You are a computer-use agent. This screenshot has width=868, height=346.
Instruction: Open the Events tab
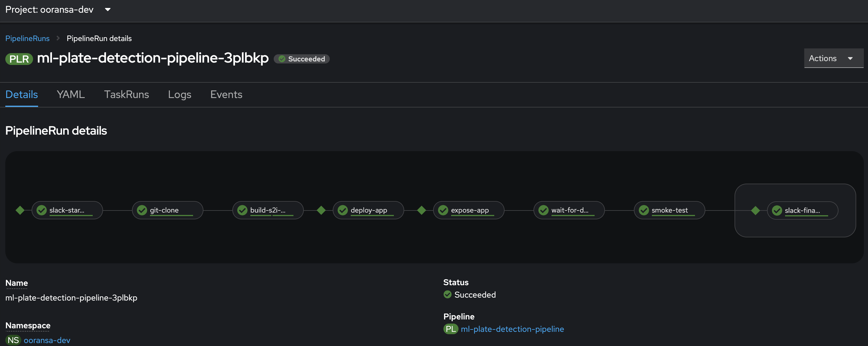click(x=226, y=94)
